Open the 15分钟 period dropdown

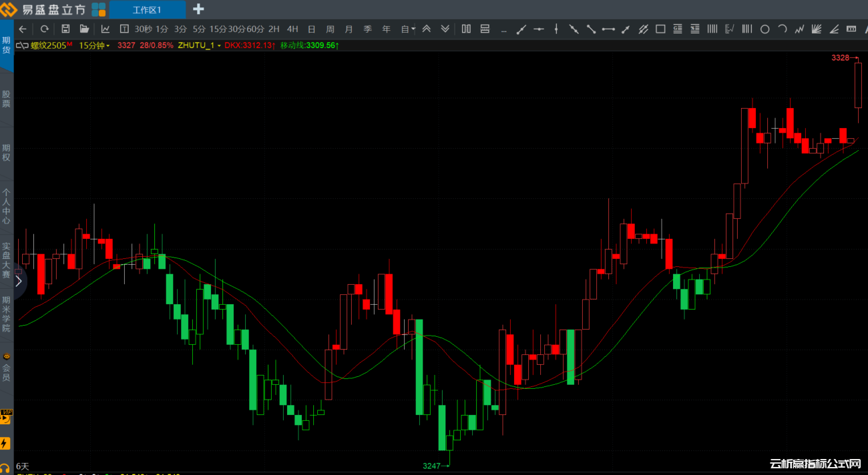pyautogui.click(x=95, y=45)
